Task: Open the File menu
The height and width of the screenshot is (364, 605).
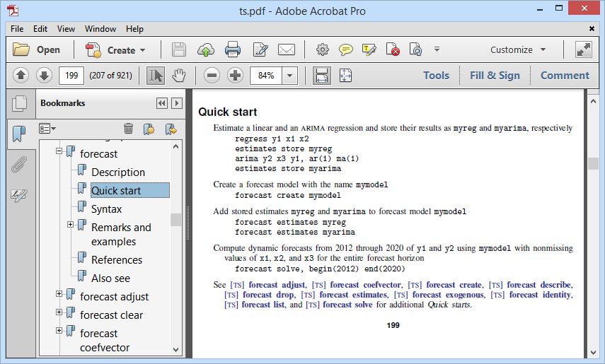Action: pos(17,29)
